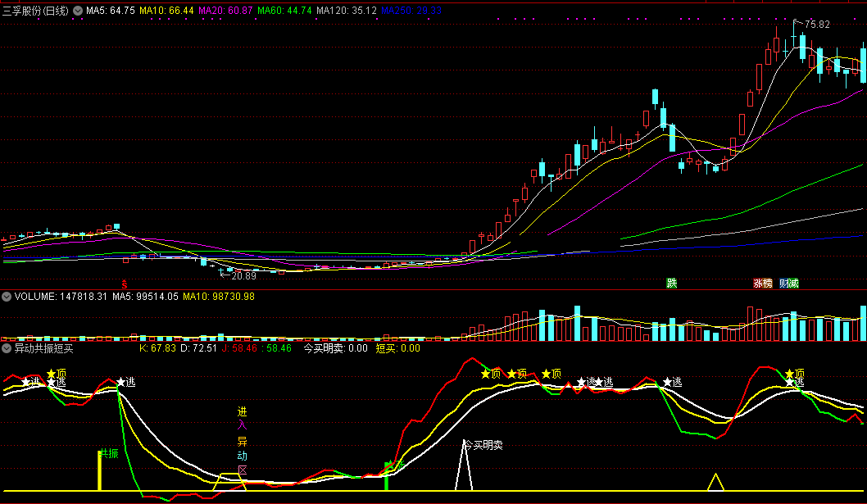867x504 pixels.
Task: Select the MA5: 64.75 label
Action: pos(111,11)
